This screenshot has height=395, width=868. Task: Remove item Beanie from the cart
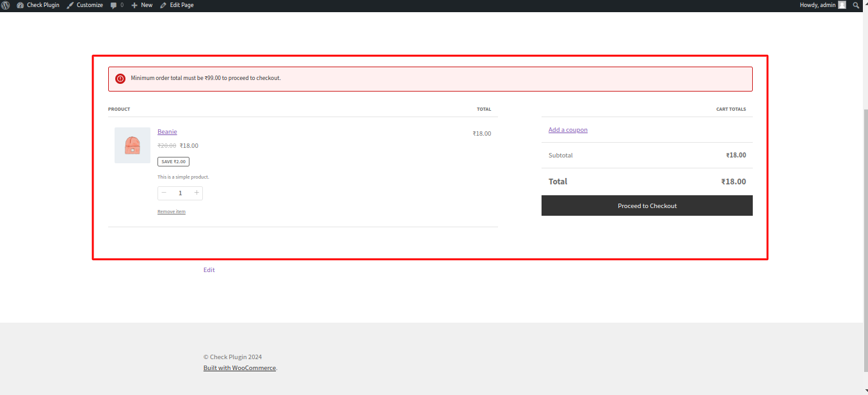(172, 212)
